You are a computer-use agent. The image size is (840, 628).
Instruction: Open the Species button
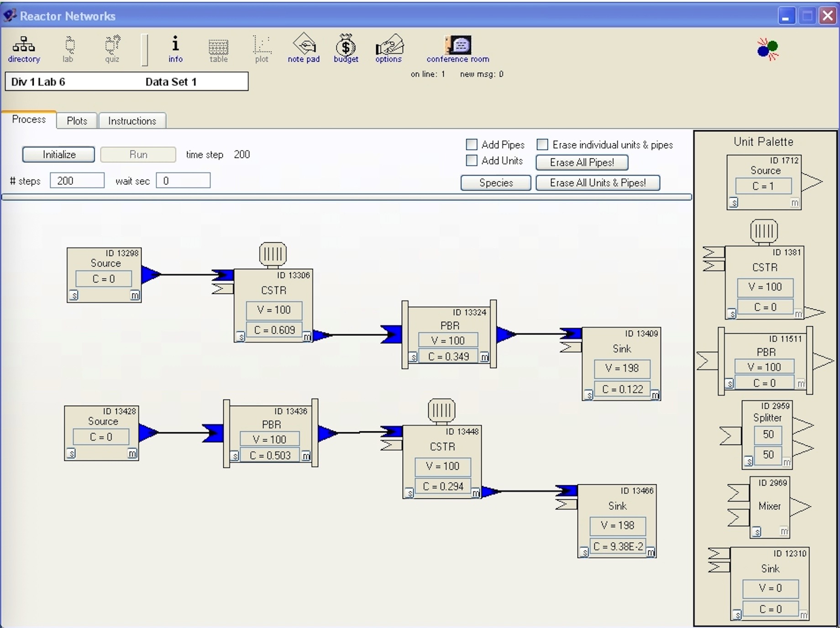click(496, 183)
